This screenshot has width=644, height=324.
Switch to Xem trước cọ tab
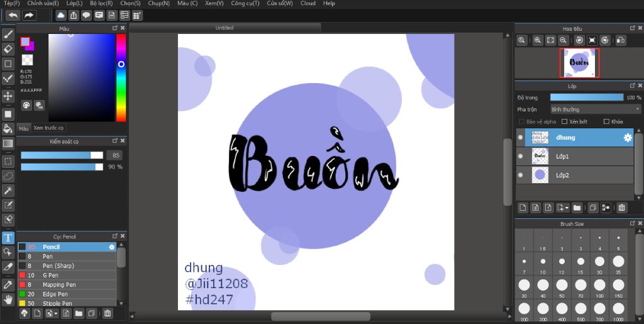pyautogui.click(x=48, y=128)
